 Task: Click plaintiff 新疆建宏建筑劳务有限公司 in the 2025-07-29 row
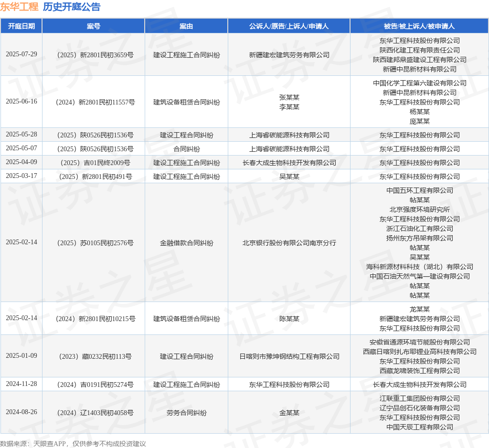[289, 55]
